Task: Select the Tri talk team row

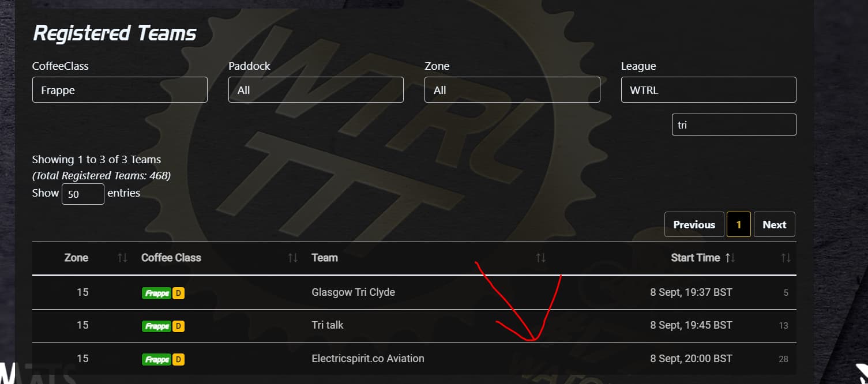Action: (x=328, y=325)
